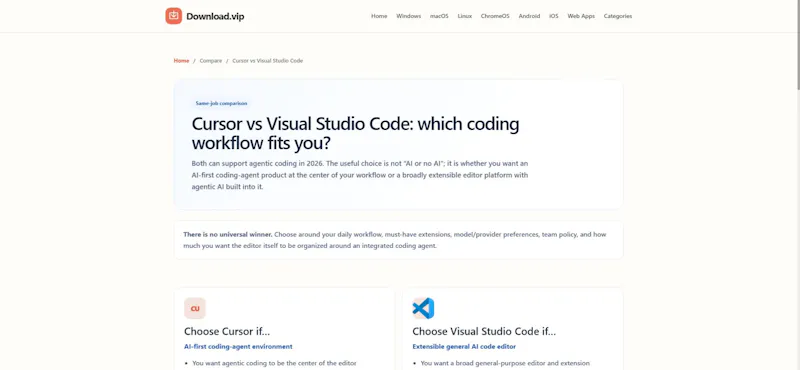This screenshot has width=800, height=370.
Task: Click Extensible general AI code editor label
Action: tap(464, 347)
